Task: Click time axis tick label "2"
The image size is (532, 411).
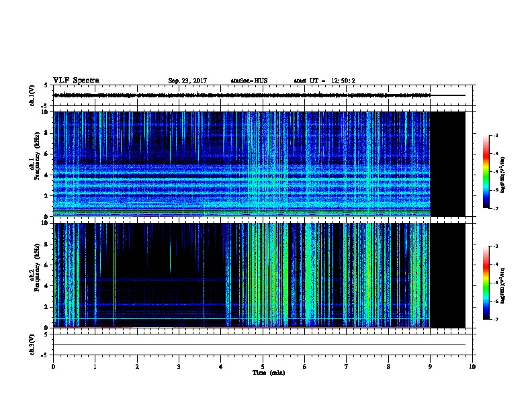Action: click(x=137, y=367)
